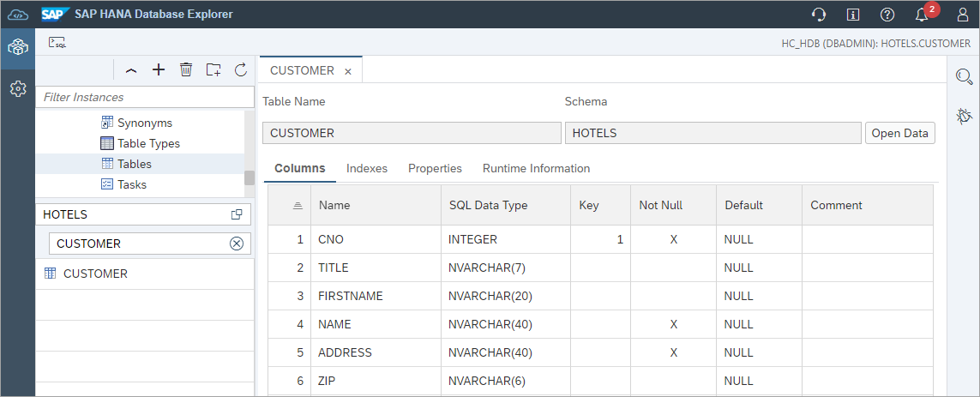Click the SQL Data Type column header
Screen dimensions: 980x397
point(506,205)
